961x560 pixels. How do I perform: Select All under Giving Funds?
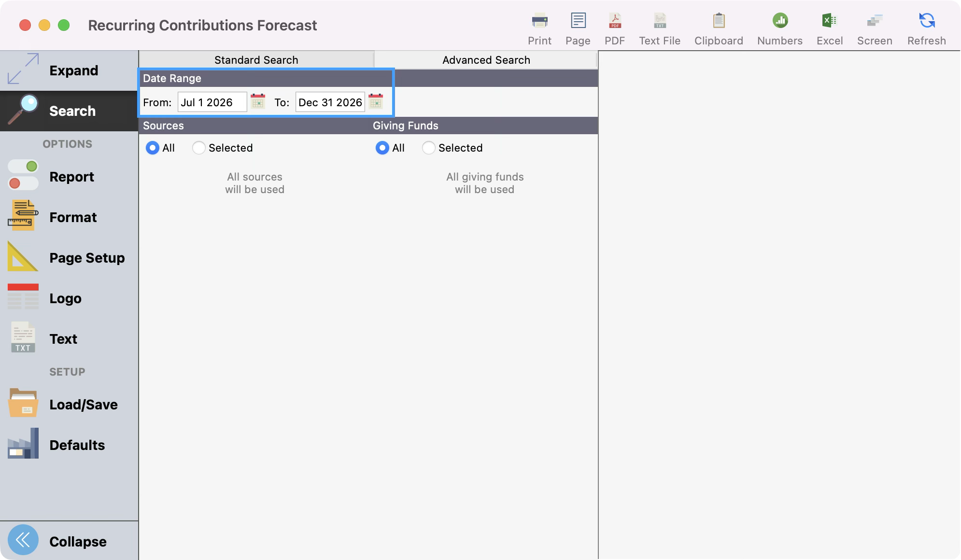[382, 148]
